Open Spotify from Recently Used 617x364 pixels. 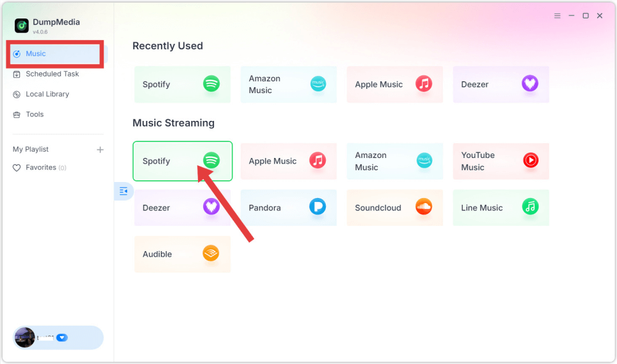click(x=182, y=85)
